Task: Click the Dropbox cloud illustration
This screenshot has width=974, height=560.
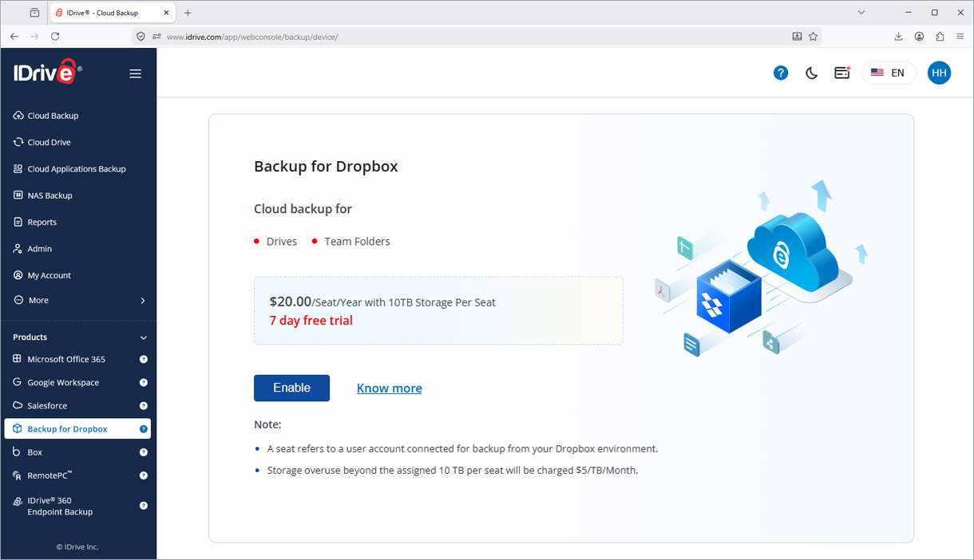Action: [x=761, y=269]
